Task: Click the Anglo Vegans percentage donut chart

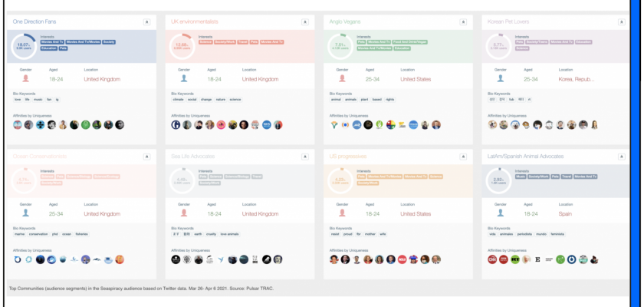Action: click(340, 46)
